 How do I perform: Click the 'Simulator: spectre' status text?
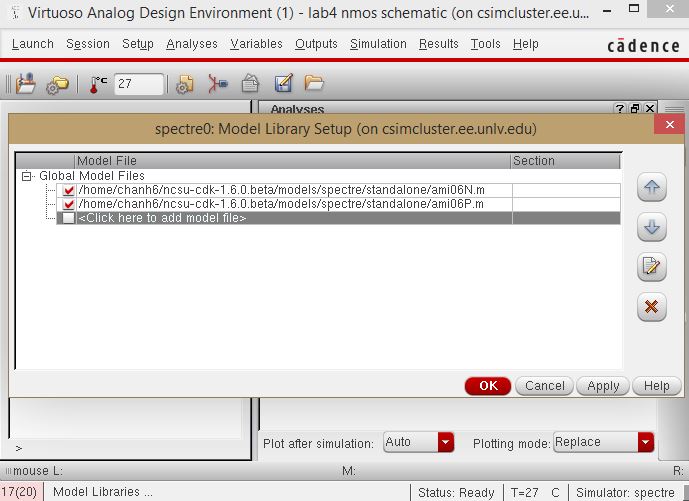[625, 493]
